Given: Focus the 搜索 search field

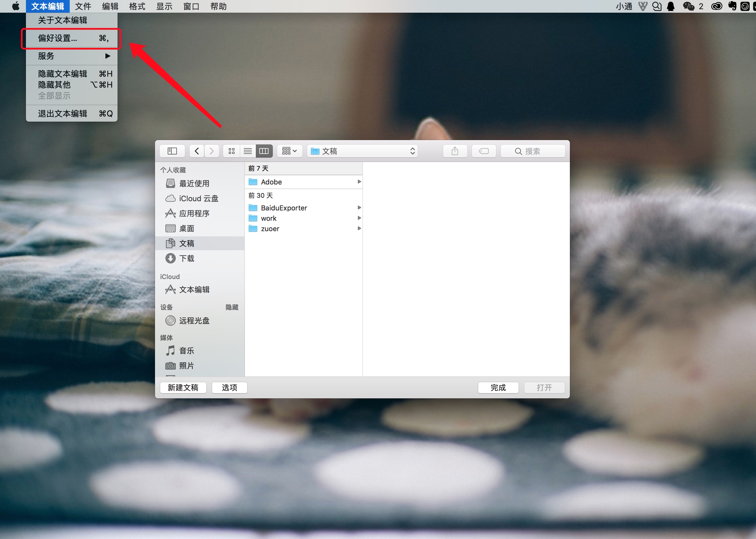Looking at the screenshot, I should coord(533,151).
